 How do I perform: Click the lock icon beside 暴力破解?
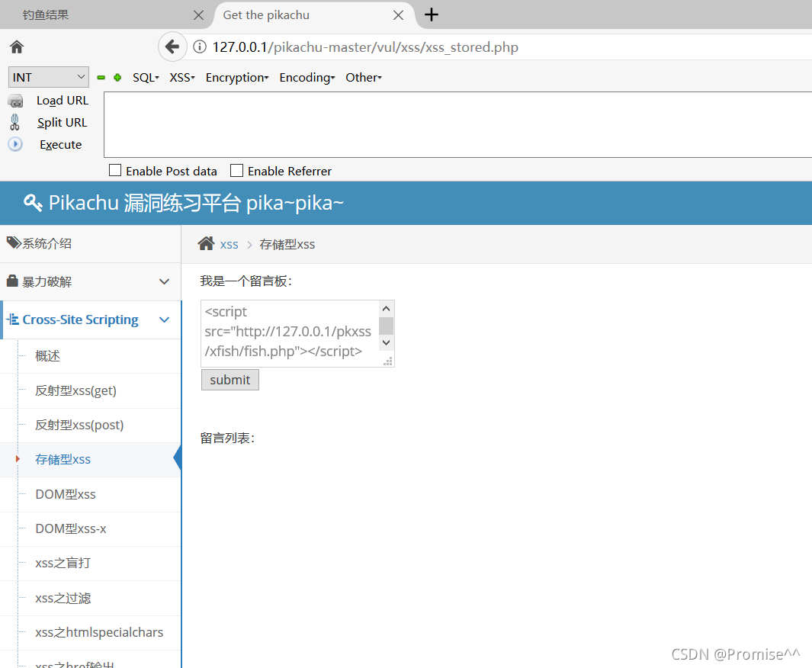coord(12,281)
